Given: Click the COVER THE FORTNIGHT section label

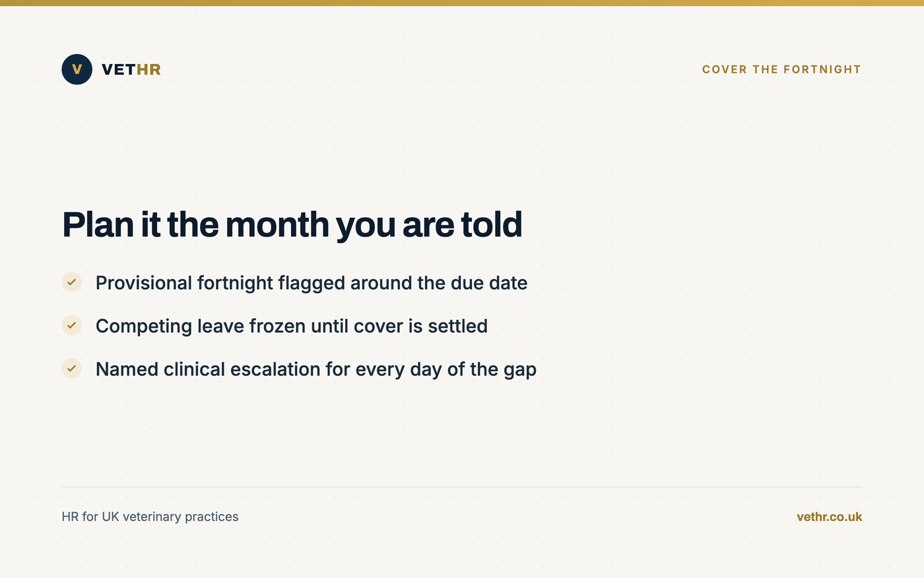Looking at the screenshot, I should (x=781, y=69).
